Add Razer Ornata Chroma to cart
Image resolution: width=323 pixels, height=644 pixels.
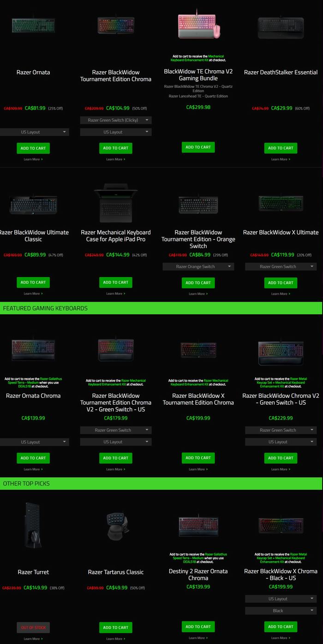[33, 458]
